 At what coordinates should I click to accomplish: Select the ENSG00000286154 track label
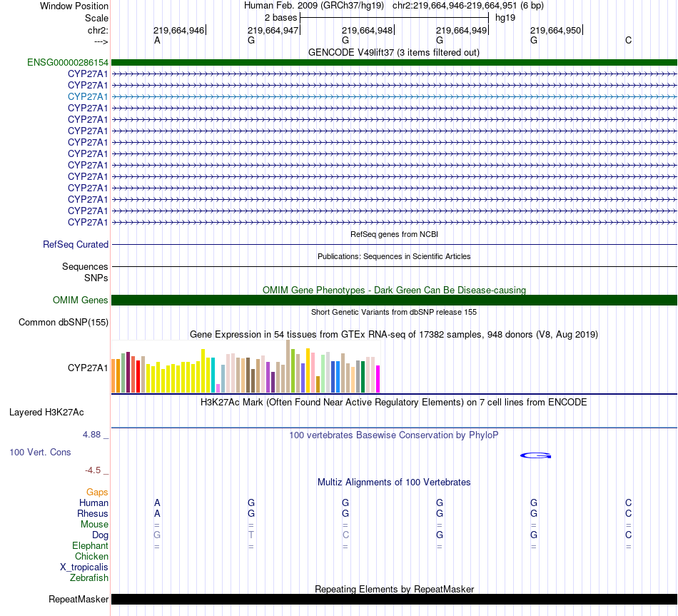click(x=68, y=62)
